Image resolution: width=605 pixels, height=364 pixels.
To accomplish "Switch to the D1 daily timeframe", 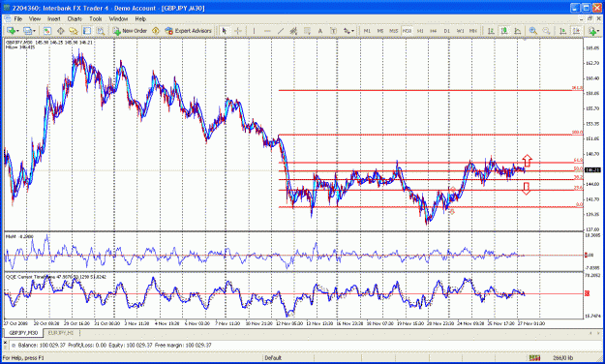I will (447, 30).
